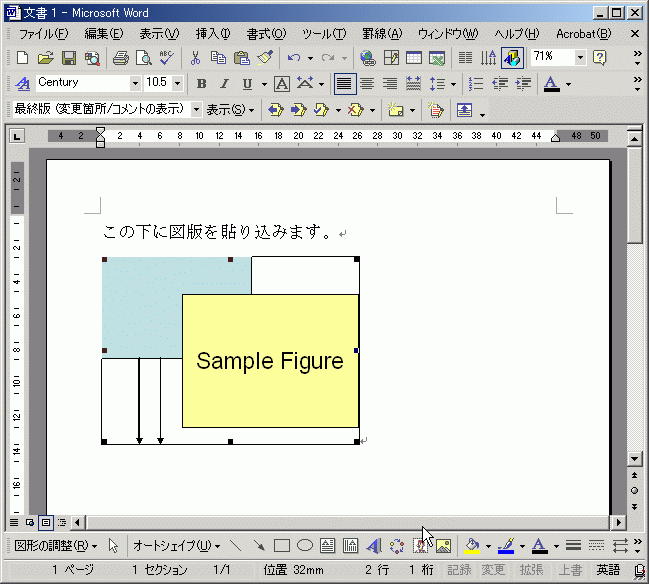Expand the 最終版 display mode dropdown
649x584 pixels.
(x=196, y=110)
